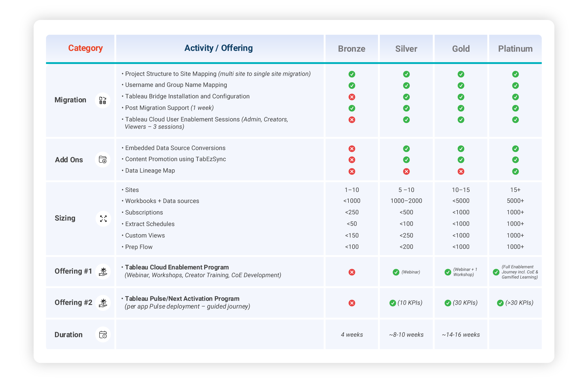This screenshot has width=588, height=383.
Task: Click Bronze red cross for Embedded Data Source Conversions
Action: pos(352,149)
